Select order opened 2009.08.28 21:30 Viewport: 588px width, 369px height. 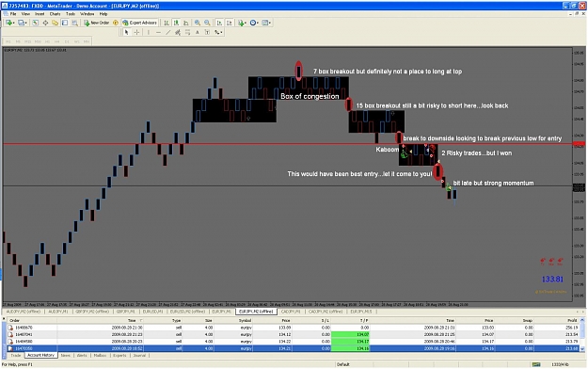click(x=293, y=328)
